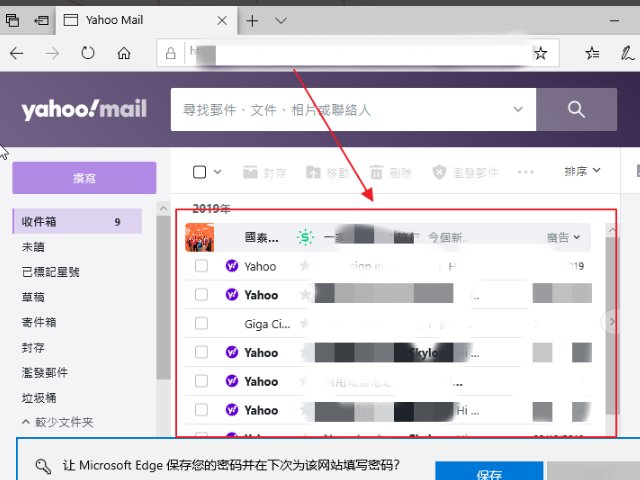The image size is (640, 480).
Task: Open the tabs you've set aside
Action: click(x=12, y=20)
